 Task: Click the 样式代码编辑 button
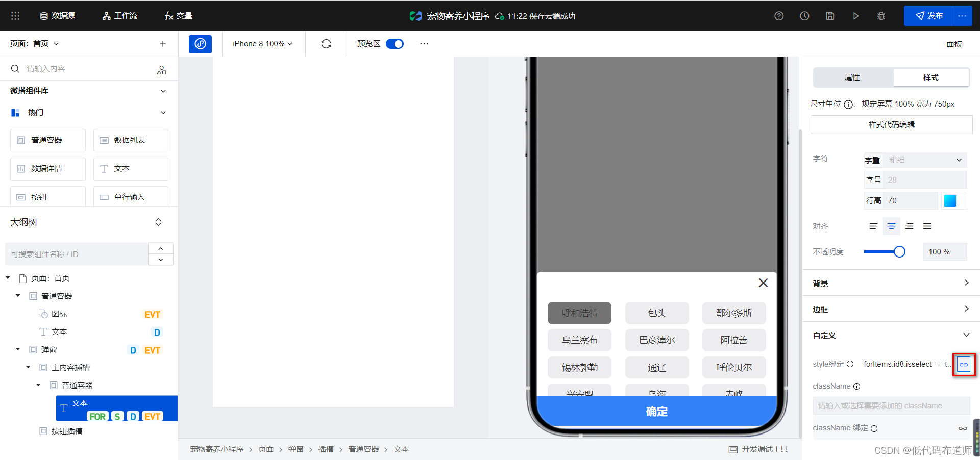pyautogui.click(x=891, y=125)
